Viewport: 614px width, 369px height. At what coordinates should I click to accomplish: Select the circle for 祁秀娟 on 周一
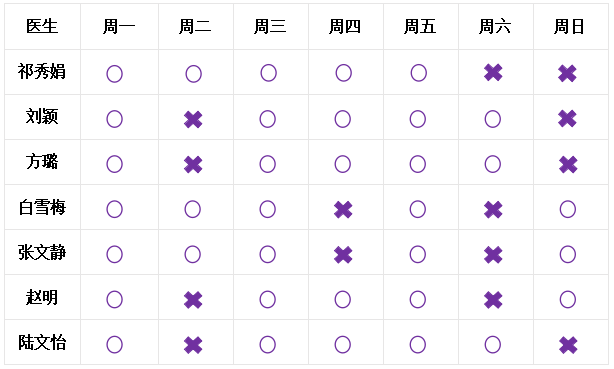[x=114, y=74]
